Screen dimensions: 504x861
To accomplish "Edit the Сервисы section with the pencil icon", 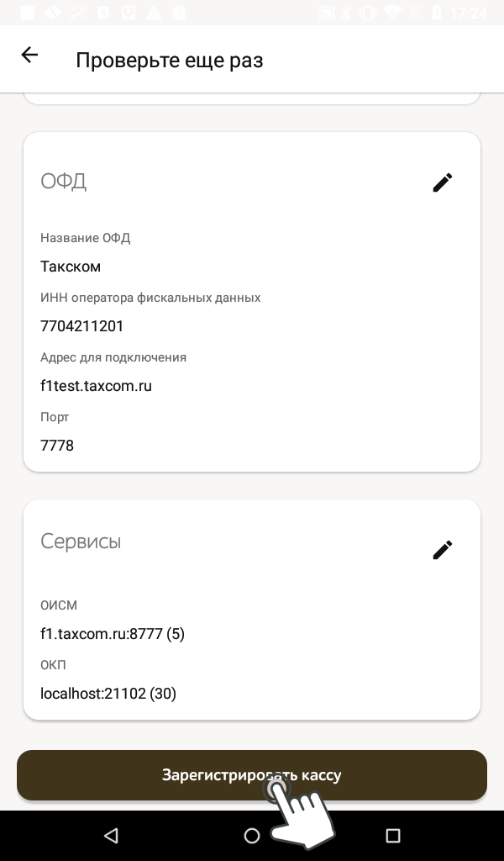I will pos(443,550).
